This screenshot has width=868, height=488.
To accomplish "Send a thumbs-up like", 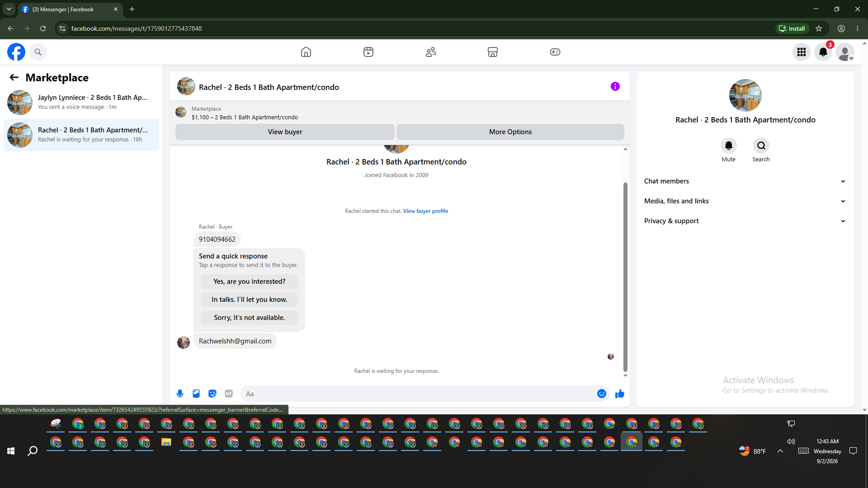I will coord(620,394).
